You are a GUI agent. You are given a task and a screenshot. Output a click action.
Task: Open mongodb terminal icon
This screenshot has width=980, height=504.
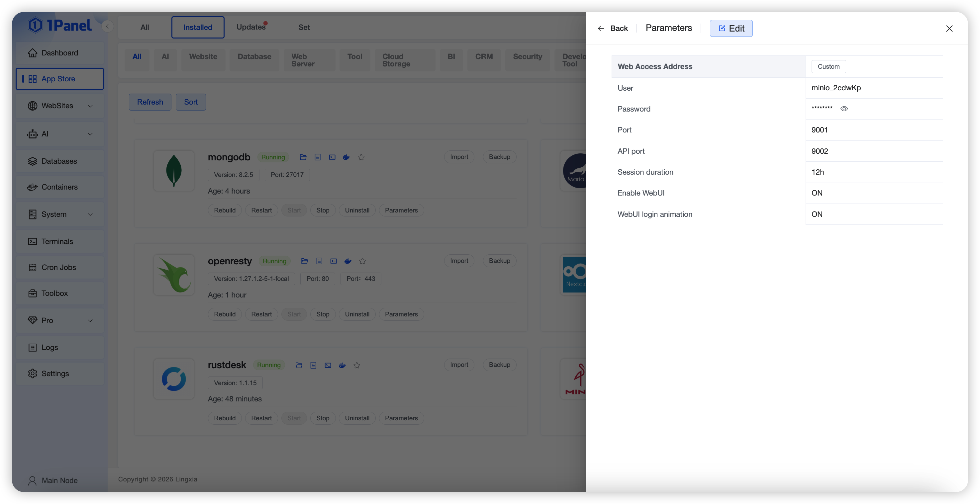pyautogui.click(x=332, y=157)
